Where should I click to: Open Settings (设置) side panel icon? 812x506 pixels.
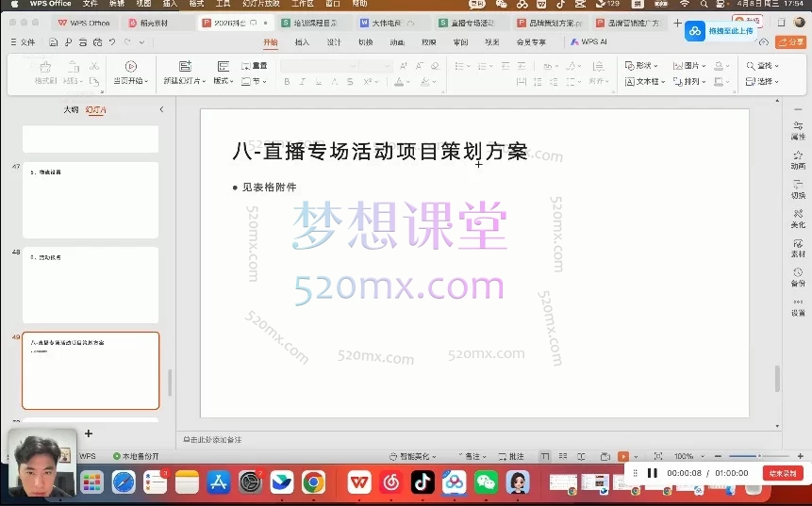tap(798, 307)
